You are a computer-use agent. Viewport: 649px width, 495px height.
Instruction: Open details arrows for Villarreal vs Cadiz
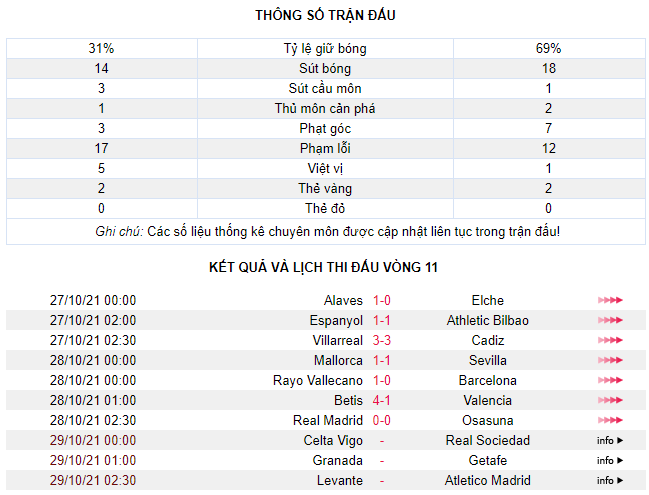[610, 340]
